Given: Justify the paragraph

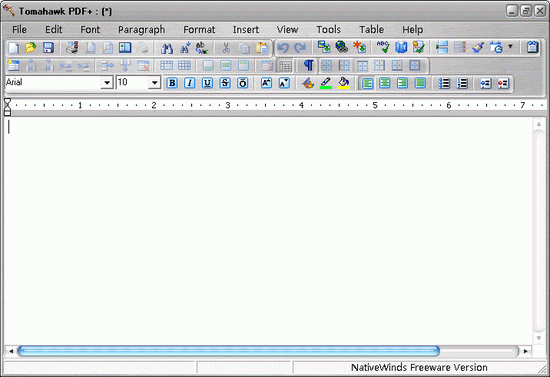Looking at the screenshot, I should pyautogui.click(x=420, y=83).
